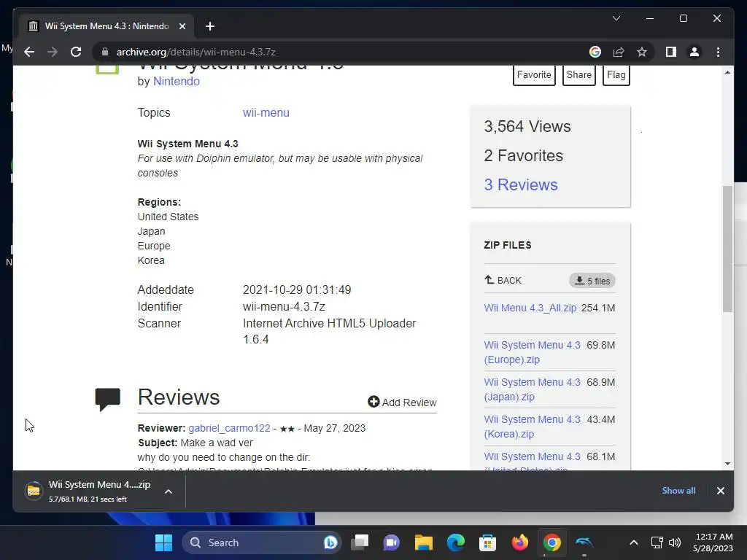Open Dolphin emulator from taskbar
Viewport: 747px width, 560px height.
point(584,542)
